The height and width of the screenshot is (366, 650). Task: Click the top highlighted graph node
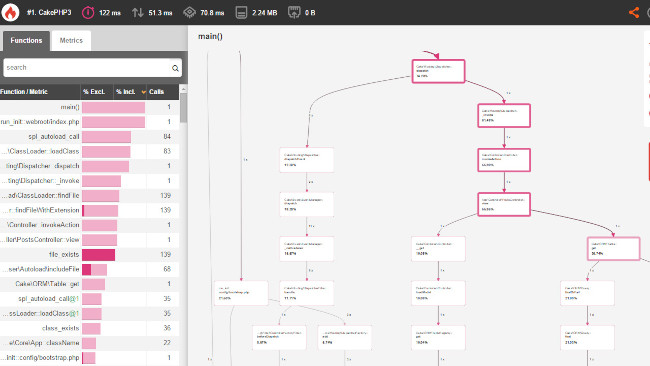tap(438, 71)
